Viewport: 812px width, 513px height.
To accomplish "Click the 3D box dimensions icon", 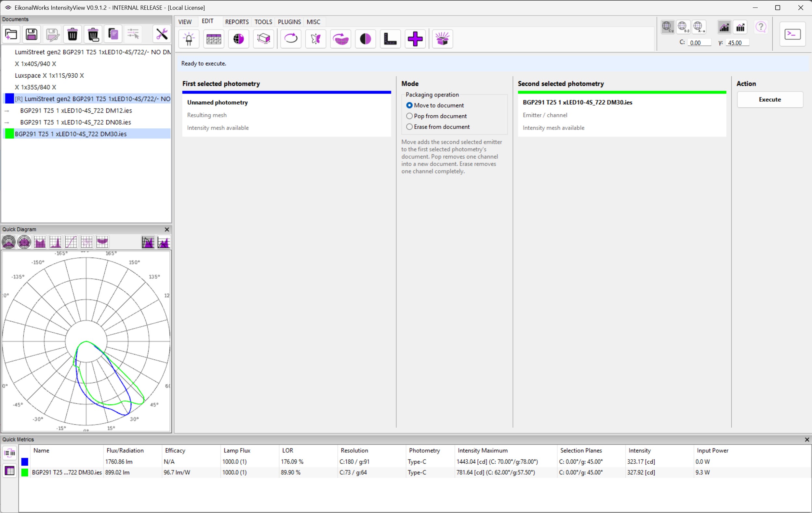I will pyautogui.click(x=264, y=39).
